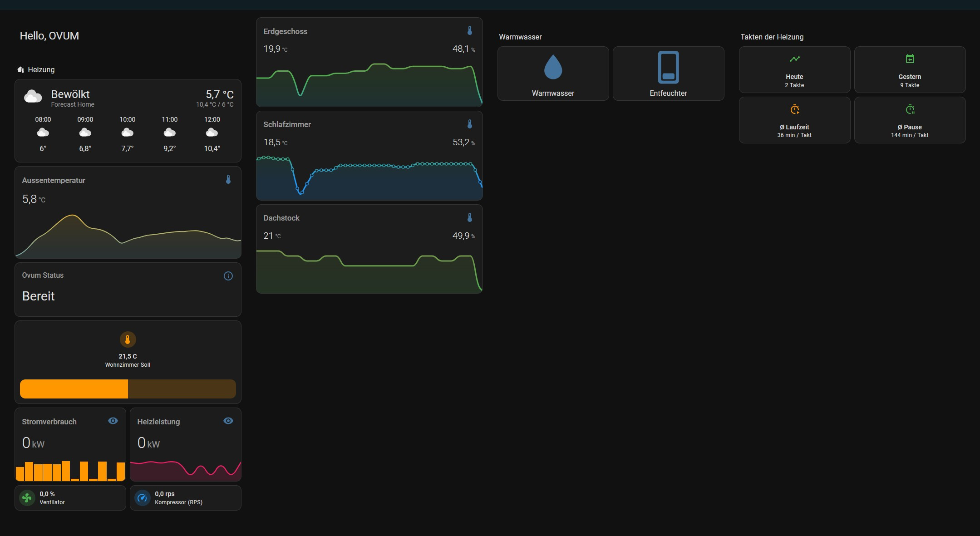Click the Schlafzimmer thermometer icon
980x536 pixels.
[470, 124]
